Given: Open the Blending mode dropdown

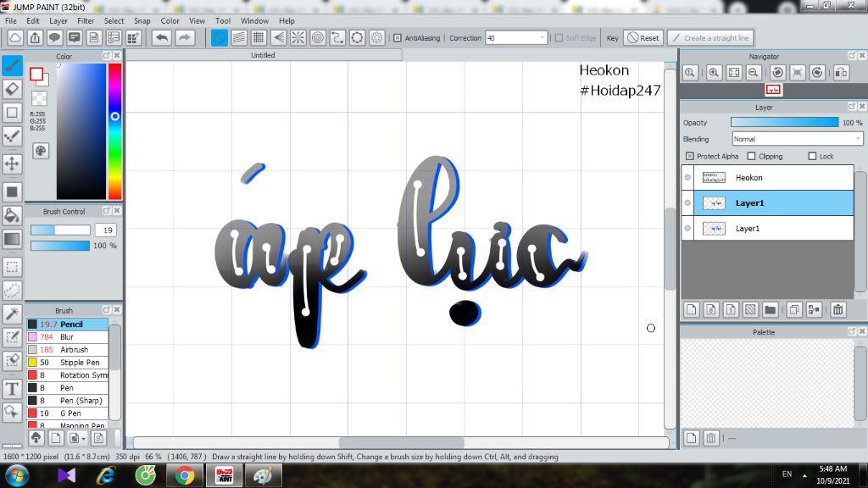Looking at the screenshot, I should tap(858, 139).
